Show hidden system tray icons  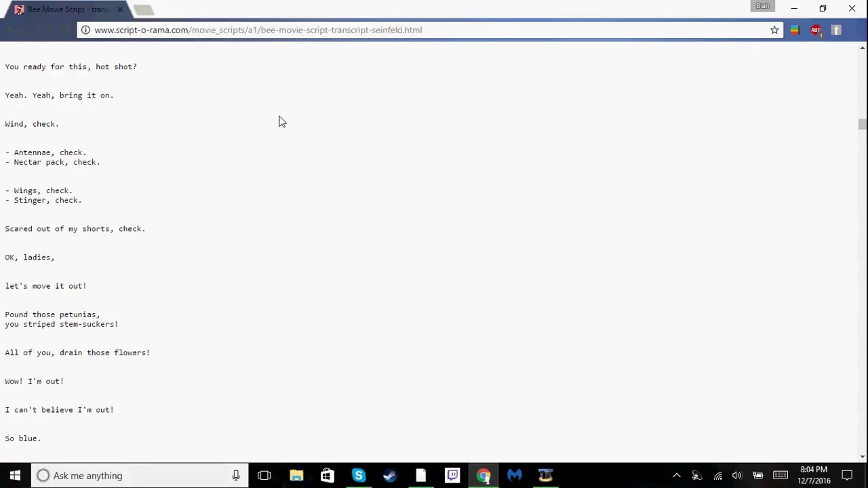click(x=676, y=475)
